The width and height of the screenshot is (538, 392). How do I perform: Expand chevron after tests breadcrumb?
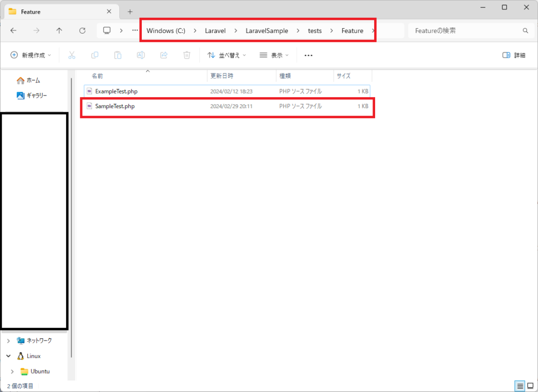(332, 30)
